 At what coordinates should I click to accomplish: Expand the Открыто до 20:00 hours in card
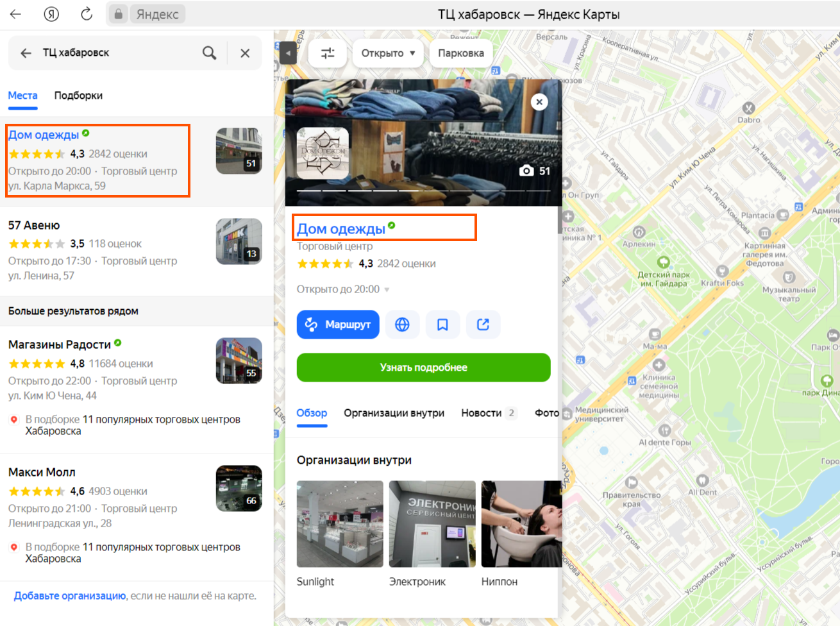343,289
